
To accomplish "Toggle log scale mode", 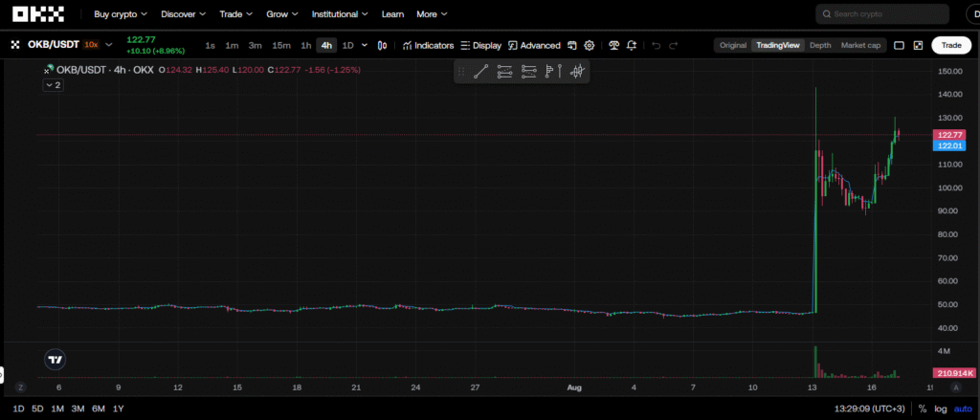I will point(941,409).
